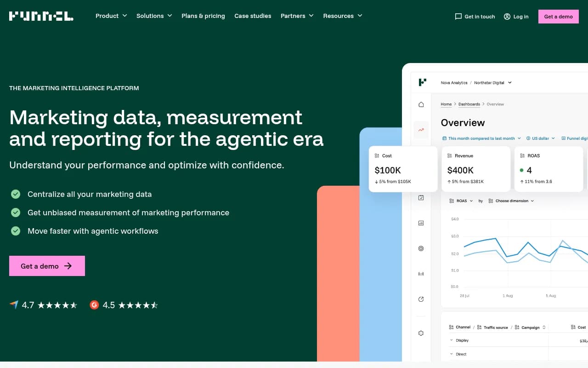Image resolution: width=588 pixels, height=368 pixels.
Task: Expand the Product menu
Action: [111, 16]
